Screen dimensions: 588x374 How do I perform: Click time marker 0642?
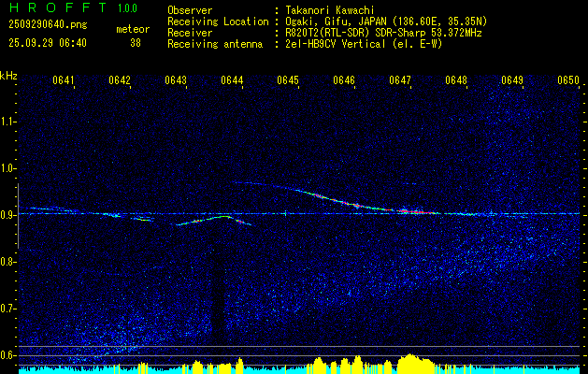point(120,80)
